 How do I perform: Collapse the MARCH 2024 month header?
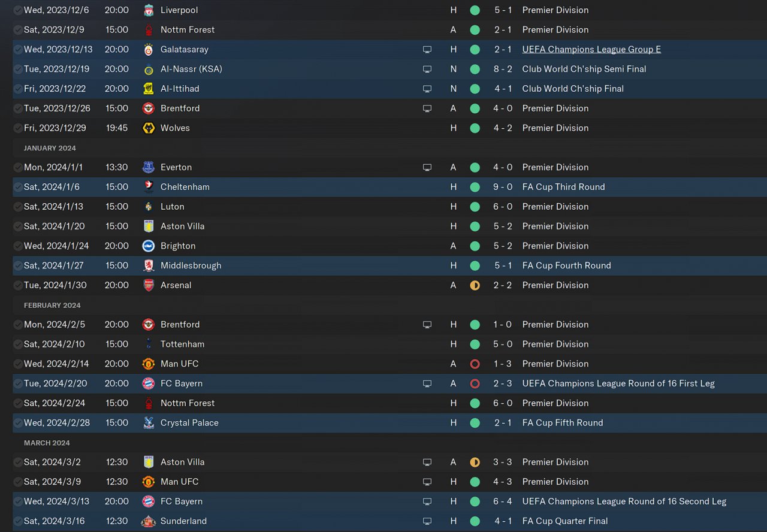[47, 443]
